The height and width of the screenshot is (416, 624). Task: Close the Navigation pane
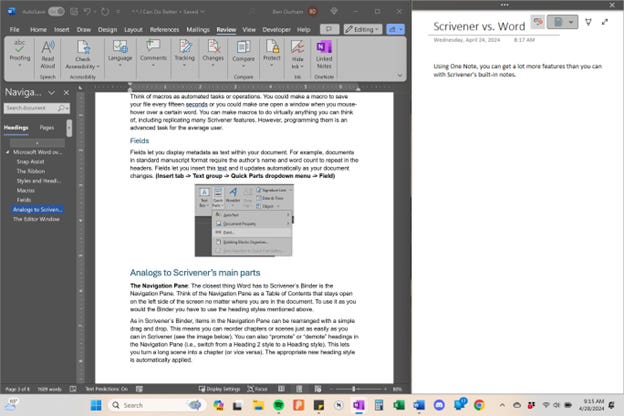66,92
